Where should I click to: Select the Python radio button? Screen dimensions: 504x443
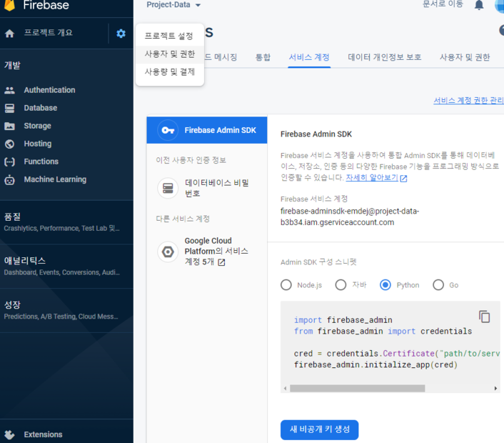385,284
